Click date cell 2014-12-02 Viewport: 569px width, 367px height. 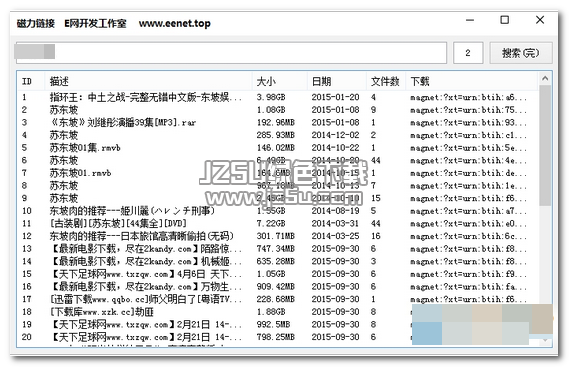click(x=335, y=135)
